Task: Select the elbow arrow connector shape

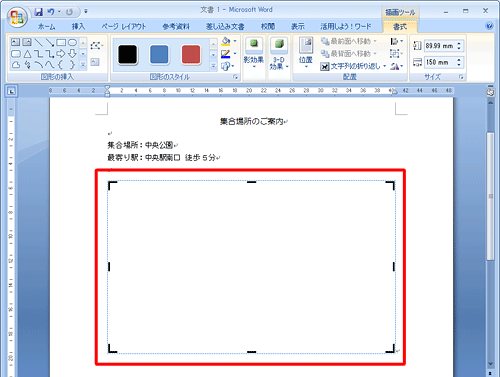Action: pos(50,54)
